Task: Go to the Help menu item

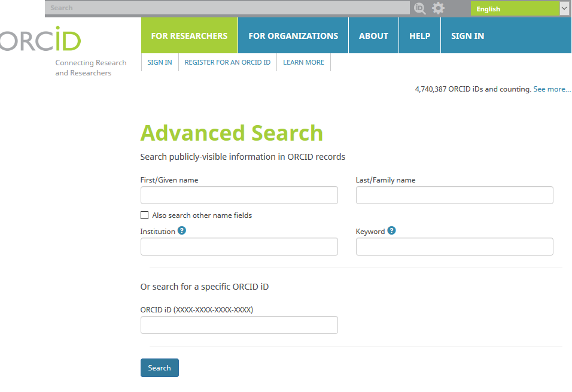Action: click(x=419, y=36)
